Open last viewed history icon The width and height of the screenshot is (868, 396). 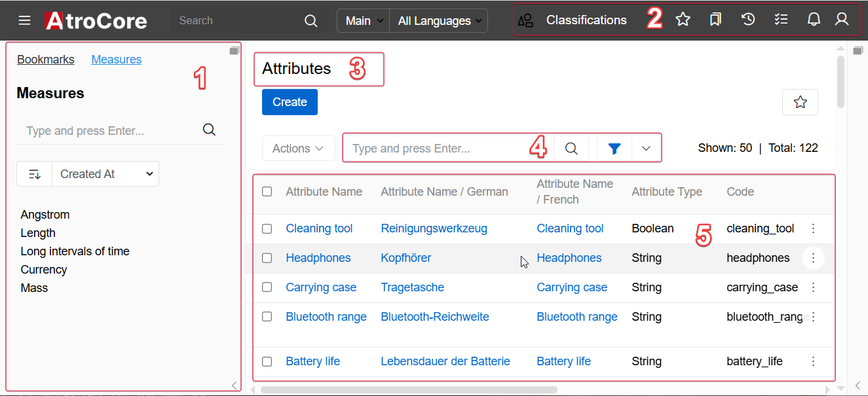(x=748, y=20)
